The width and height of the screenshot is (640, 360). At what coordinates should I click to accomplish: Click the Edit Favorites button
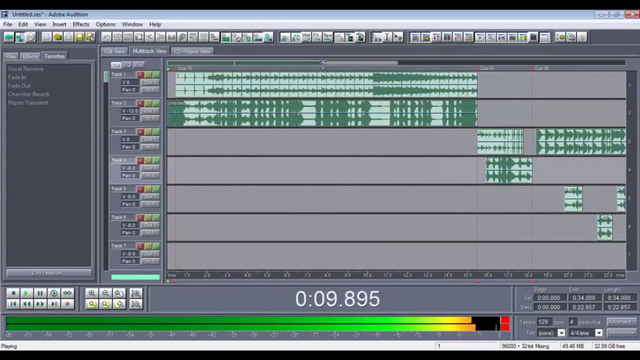pos(49,273)
